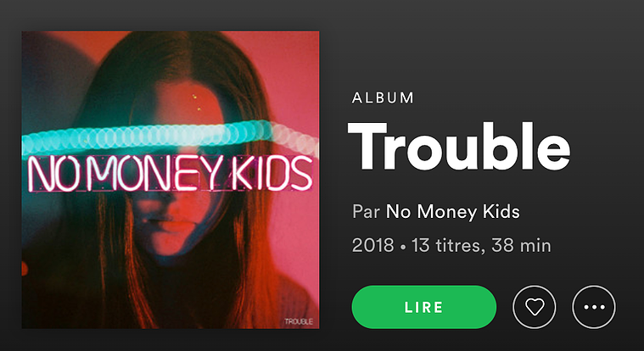Click small TROUBLE caption on cover corner
Viewport: 644px width, 351px height.
[299, 321]
